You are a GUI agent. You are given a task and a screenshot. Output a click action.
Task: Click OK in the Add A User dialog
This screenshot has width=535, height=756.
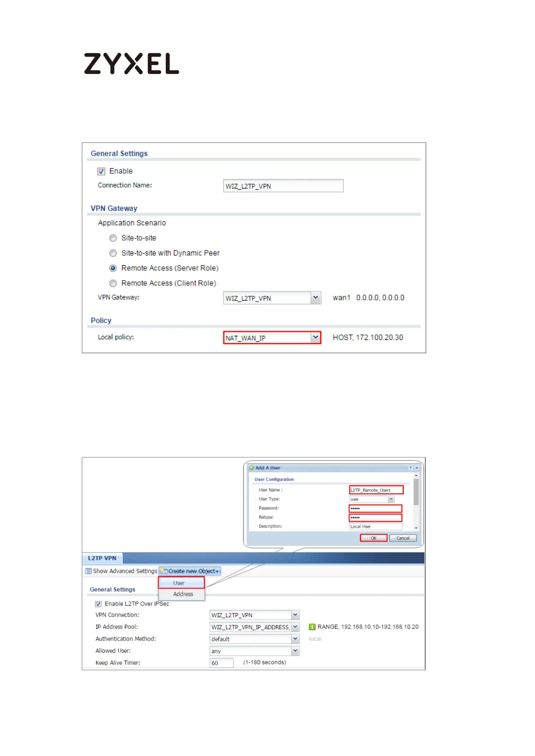[x=373, y=538]
